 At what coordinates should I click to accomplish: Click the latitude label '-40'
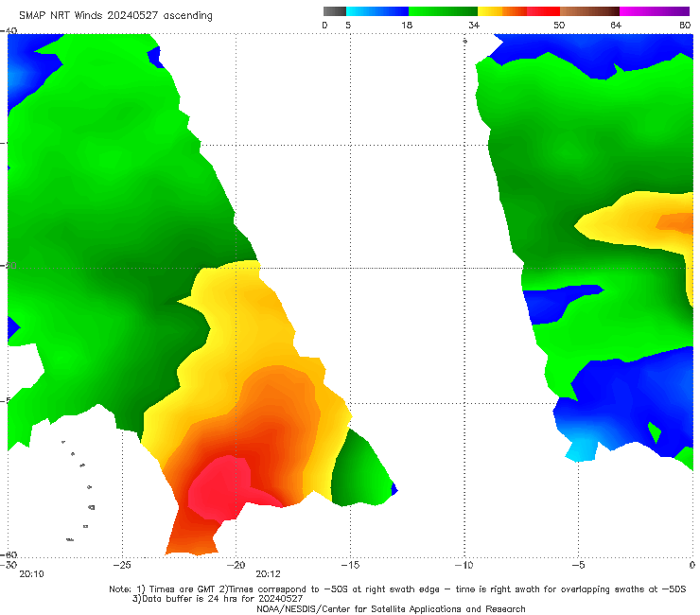pyautogui.click(x=9, y=30)
